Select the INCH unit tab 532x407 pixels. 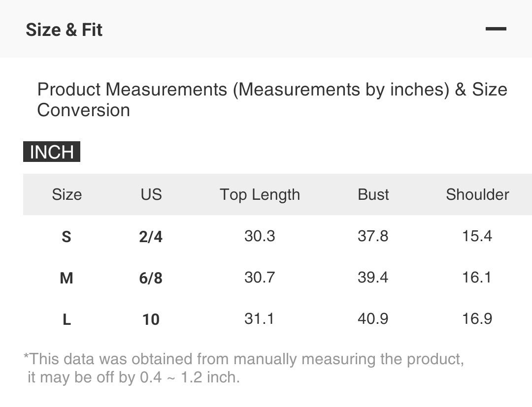pyautogui.click(x=52, y=152)
